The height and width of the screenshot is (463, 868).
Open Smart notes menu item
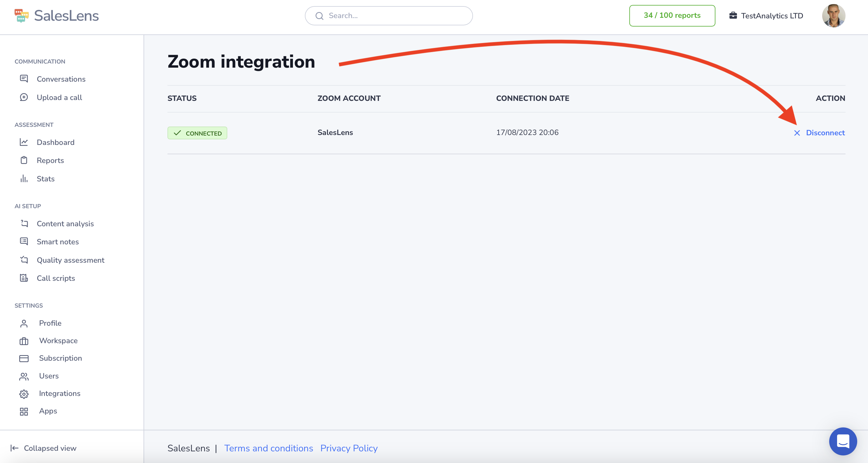(57, 242)
